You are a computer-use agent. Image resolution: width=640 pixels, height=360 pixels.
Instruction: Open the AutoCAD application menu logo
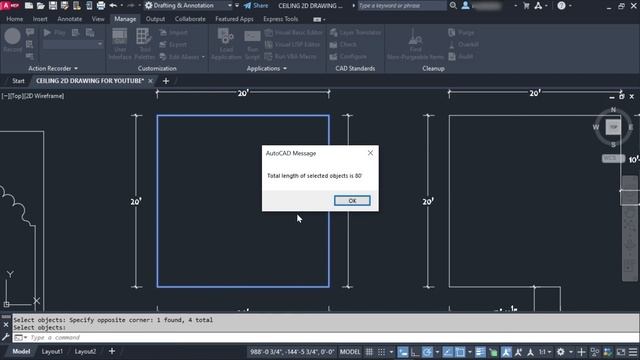[x=10, y=5]
